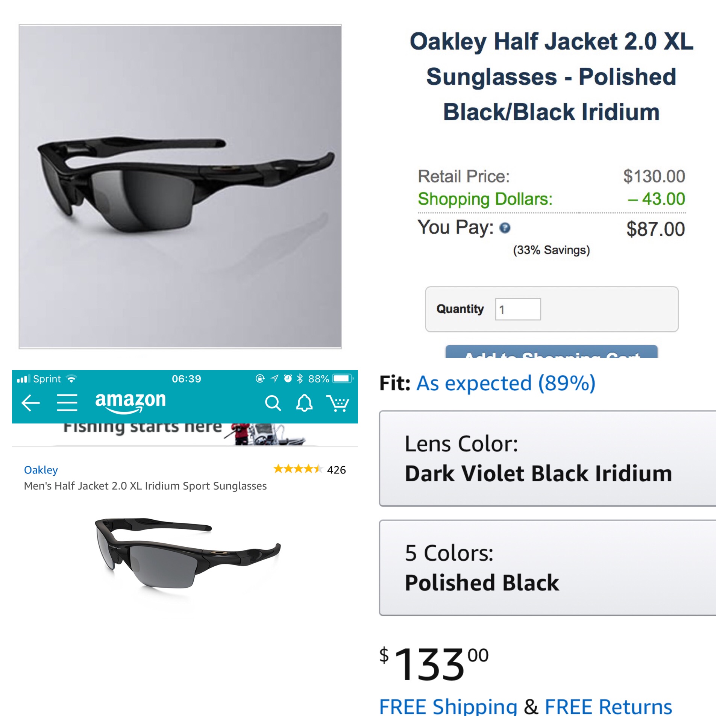Tap the back arrow in Amazon header
Image resolution: width=728 pixels, height=728 pixels.
coord(30,403)
